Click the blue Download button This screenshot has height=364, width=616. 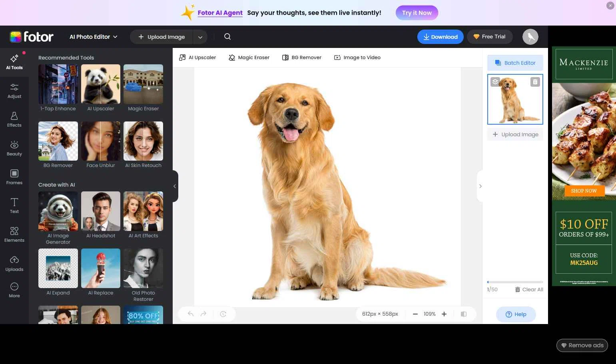pyautogui.click(x=440, y=37)
